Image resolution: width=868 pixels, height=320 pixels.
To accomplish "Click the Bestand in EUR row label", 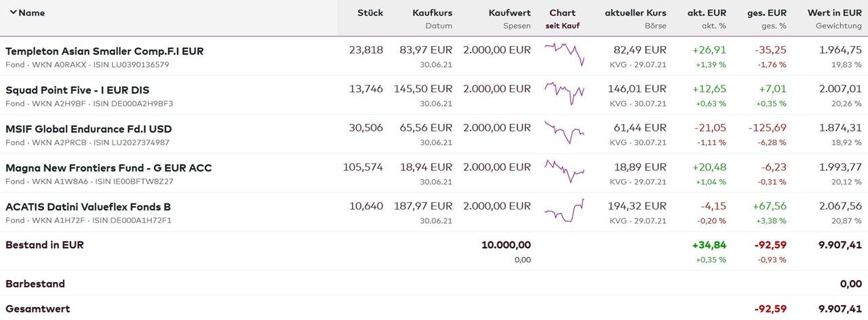I will point(45,245).
